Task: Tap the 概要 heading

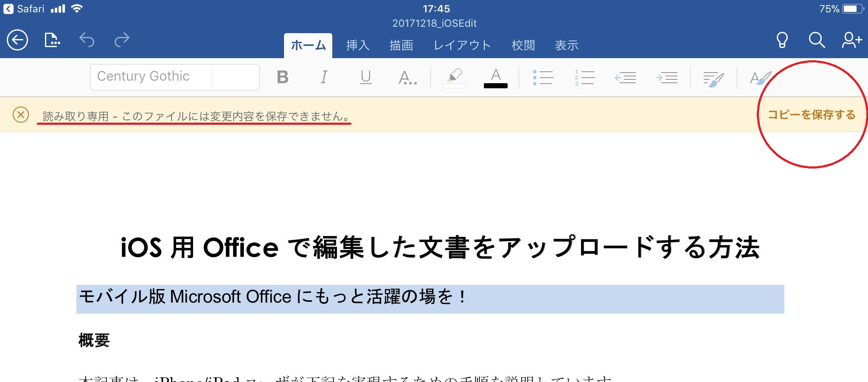Action: pos(94,340)
